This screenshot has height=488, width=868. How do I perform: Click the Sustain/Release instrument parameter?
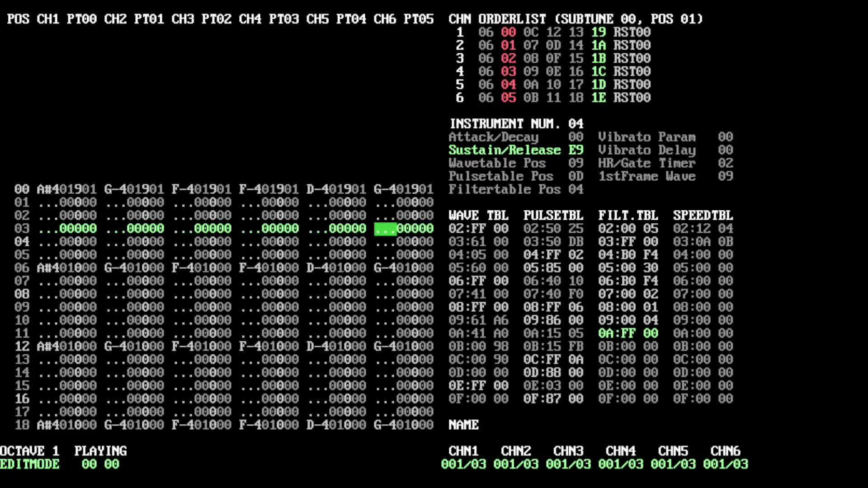[x=505, y=150]
